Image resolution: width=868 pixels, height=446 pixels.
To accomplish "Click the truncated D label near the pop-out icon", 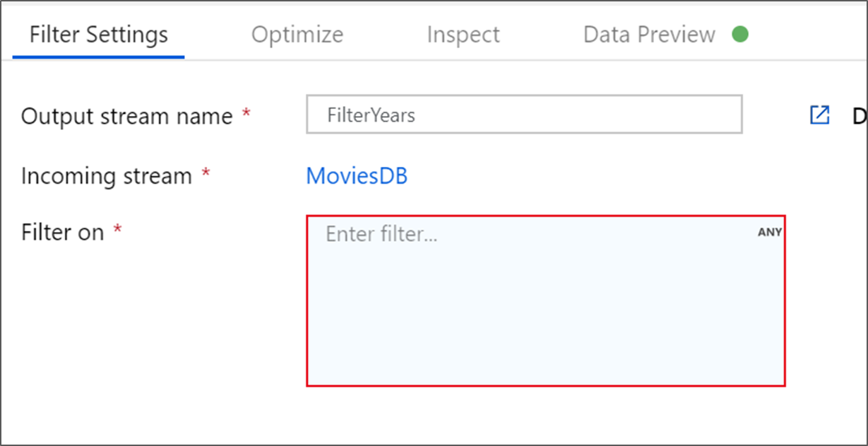I will click(x=857, y=116).
